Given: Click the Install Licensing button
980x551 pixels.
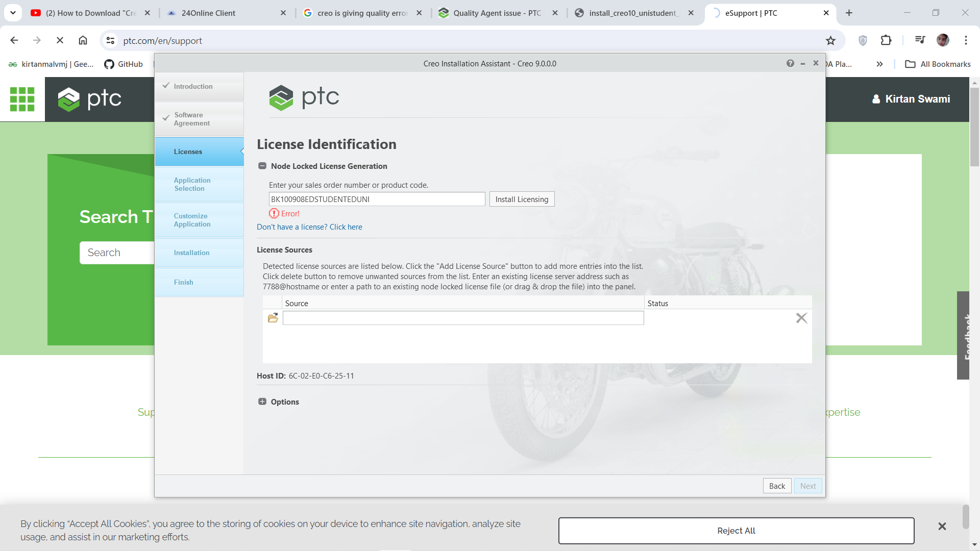Looking at the screenshot, I should pos(522,199).
